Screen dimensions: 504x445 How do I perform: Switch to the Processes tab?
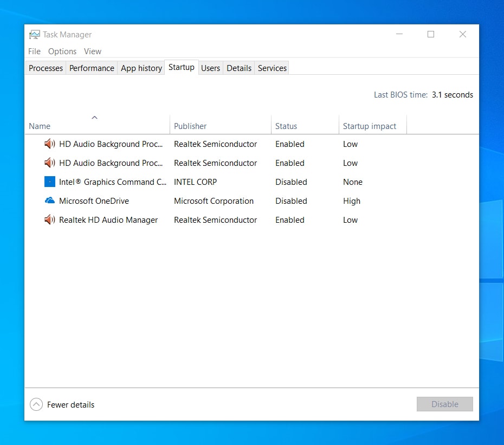click(x=46, y=68)
